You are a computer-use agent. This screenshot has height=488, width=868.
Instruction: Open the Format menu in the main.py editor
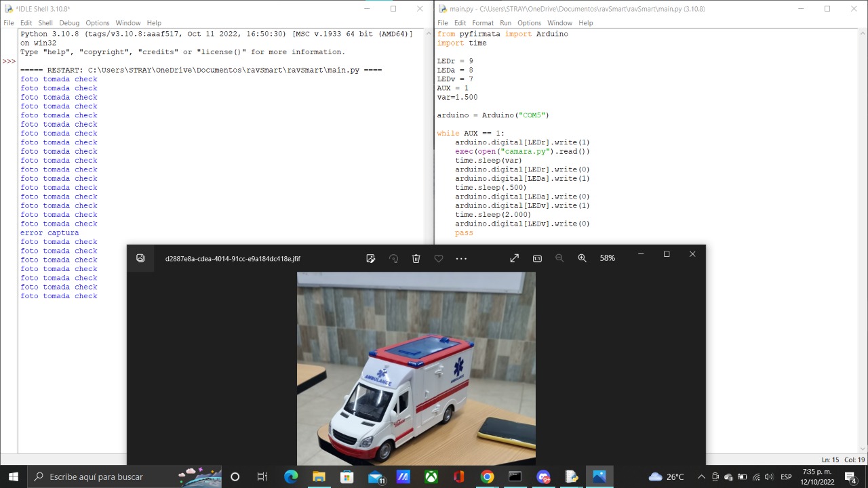tap(483, 23)
